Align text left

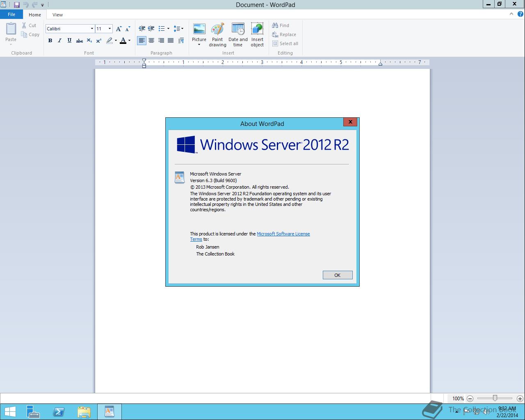coord(142,41)
